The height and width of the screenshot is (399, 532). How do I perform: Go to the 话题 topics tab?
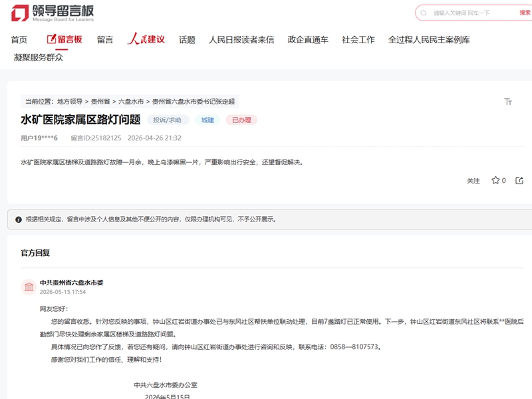tap(187, 40)
